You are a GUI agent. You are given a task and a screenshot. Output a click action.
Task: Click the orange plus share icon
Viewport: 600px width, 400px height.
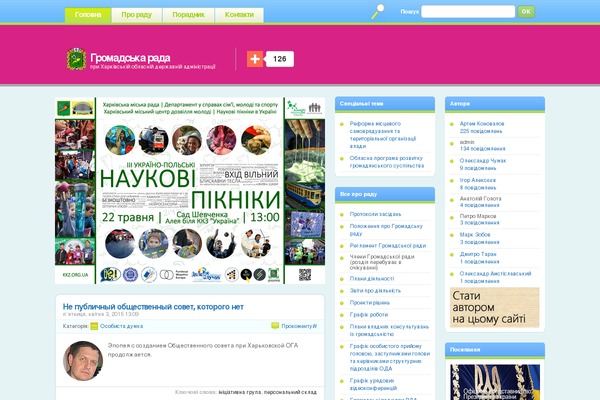pos(255,59)
